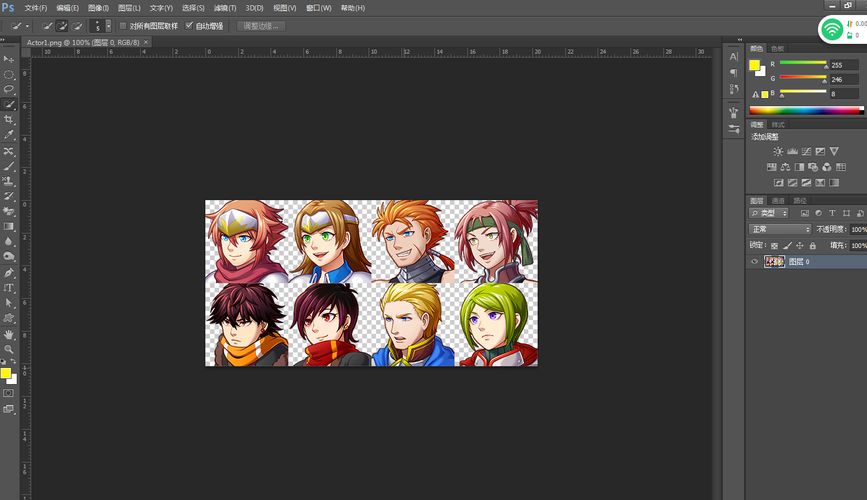Select the Type tool
Image resolution: width=867 pixels, height=500 pixels.
[8, 288]
